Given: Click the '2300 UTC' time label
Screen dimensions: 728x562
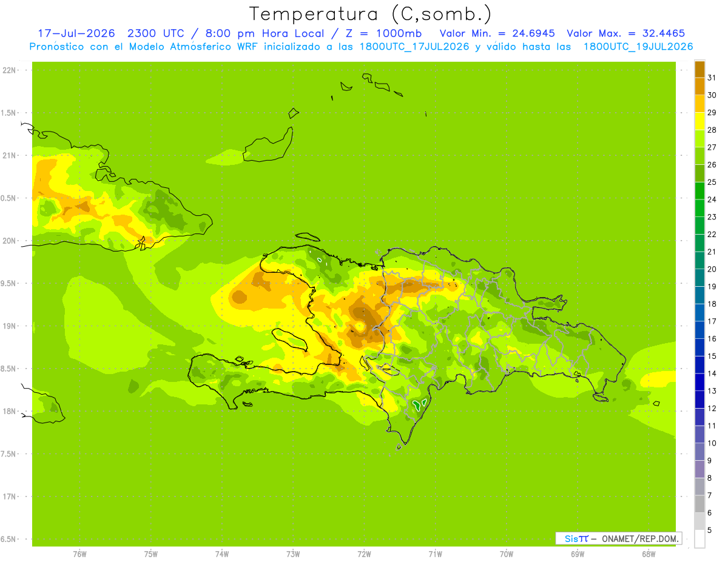Looking at the screenshot, I should (156, 33).
